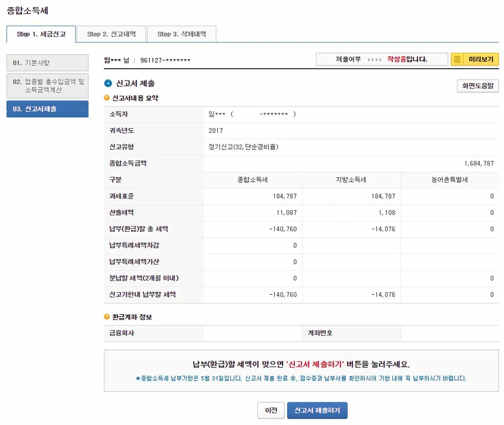The width and height of the screenshot is (504, 425).
Task: Switch to Step 2. 신고내역 tab
Action: point(111,34)
